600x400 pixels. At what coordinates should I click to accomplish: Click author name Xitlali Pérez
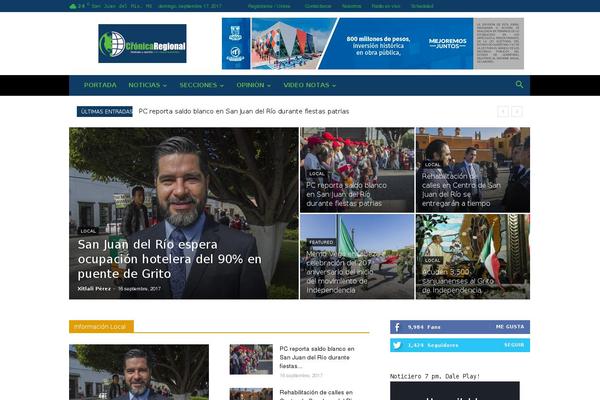click(x=94, y=289)
